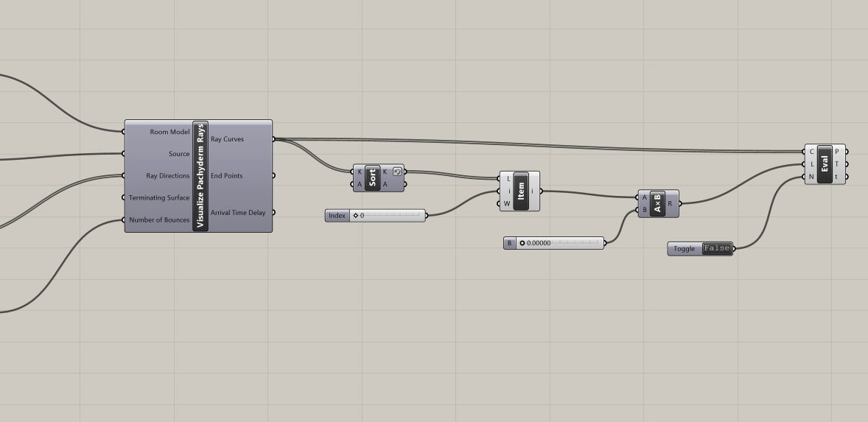Click the B input of A×B component
Viewport: 868px width, 422px height.
(x=645, y=210)
